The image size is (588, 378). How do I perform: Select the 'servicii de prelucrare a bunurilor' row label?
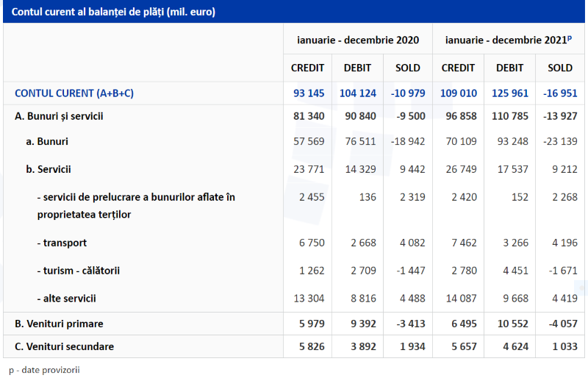(x=136, y=206)
